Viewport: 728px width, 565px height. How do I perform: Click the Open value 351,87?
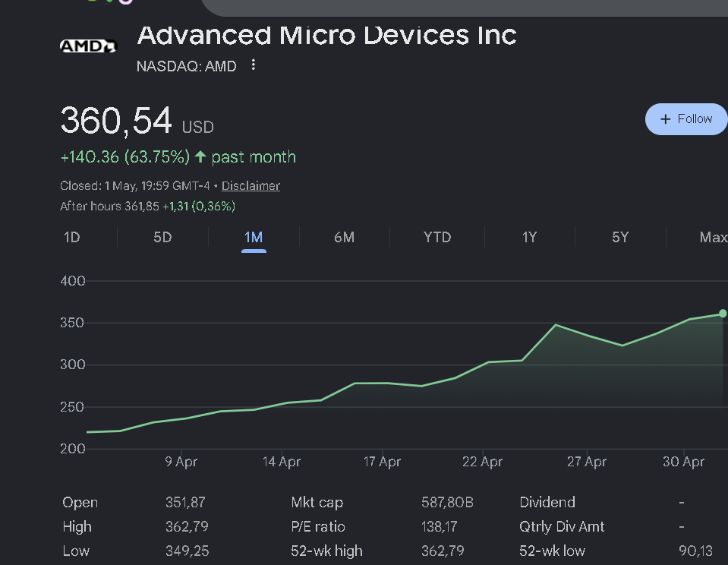[185, 502]
